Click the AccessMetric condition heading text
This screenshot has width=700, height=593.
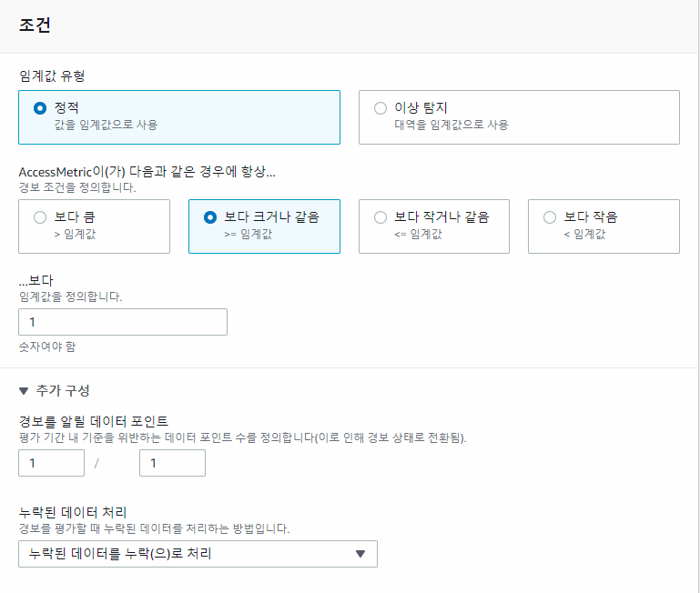click(147, 172)
